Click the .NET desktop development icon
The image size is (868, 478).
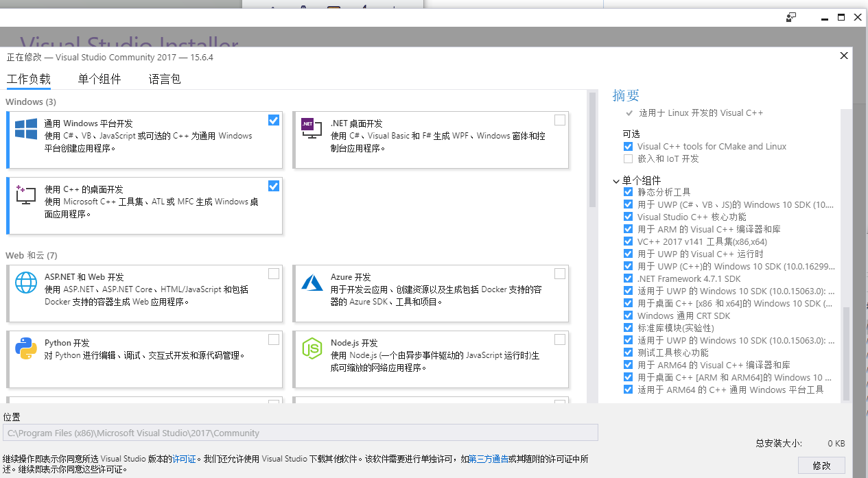(x=312, y=128)
